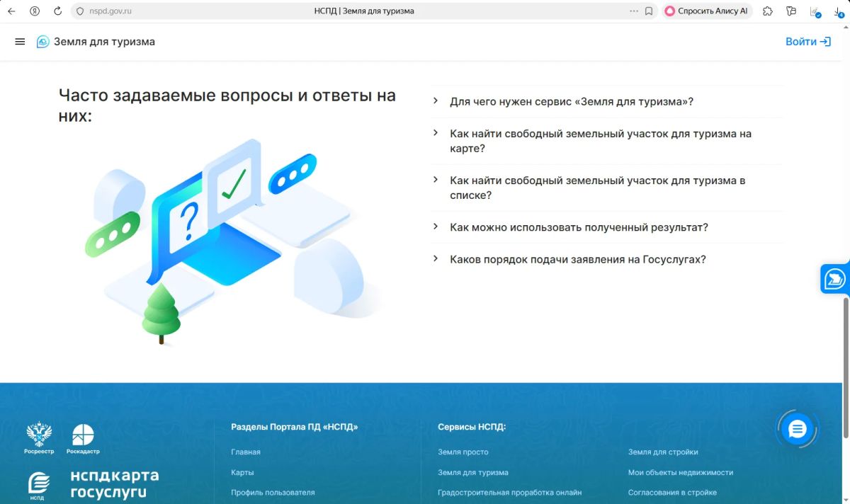Open the Земля для стройки footer link
This screenshot has height=504, width=850.
tap(663, 452)
